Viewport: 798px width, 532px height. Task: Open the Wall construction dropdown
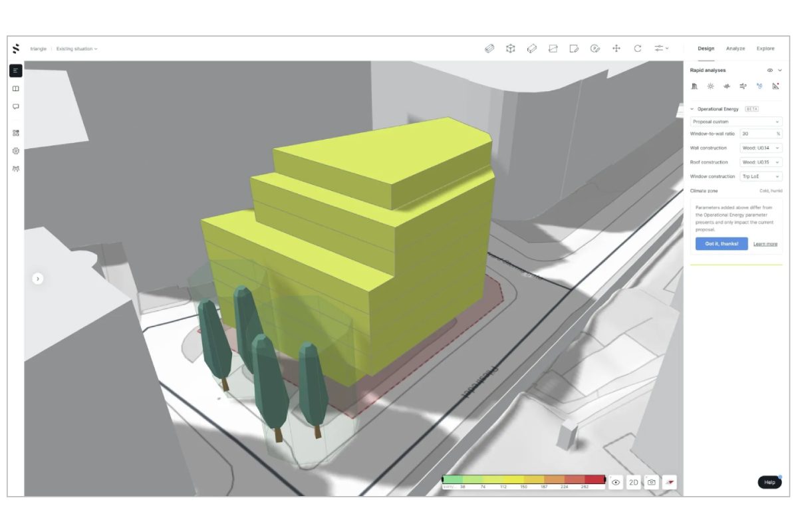[x=761, y=148]
